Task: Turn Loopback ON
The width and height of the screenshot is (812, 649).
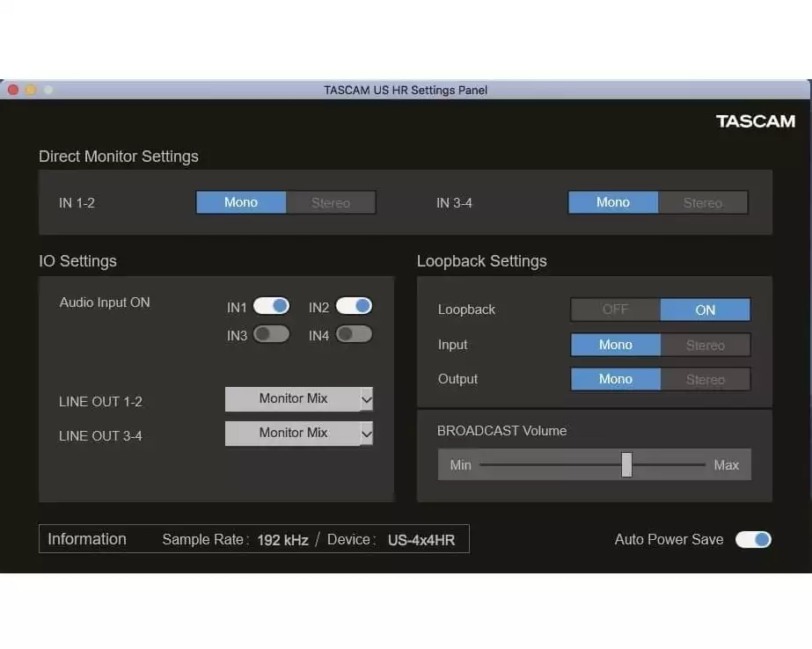Action: 706,310
